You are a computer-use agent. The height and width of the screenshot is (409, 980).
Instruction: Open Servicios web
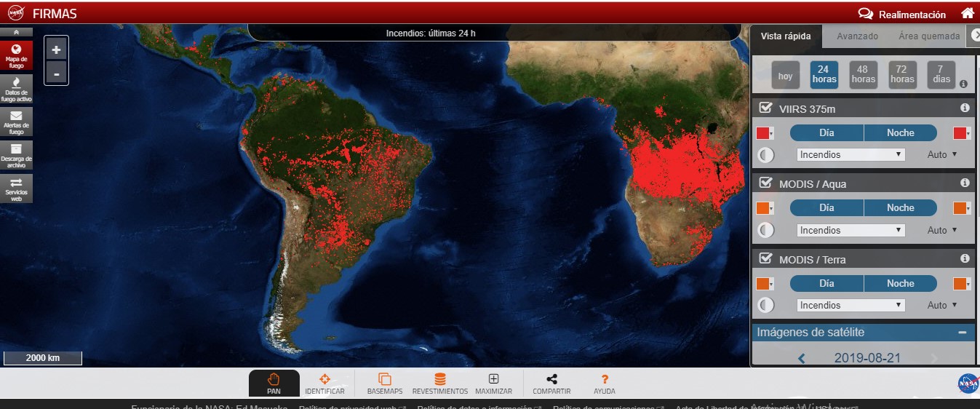[16, 188]
